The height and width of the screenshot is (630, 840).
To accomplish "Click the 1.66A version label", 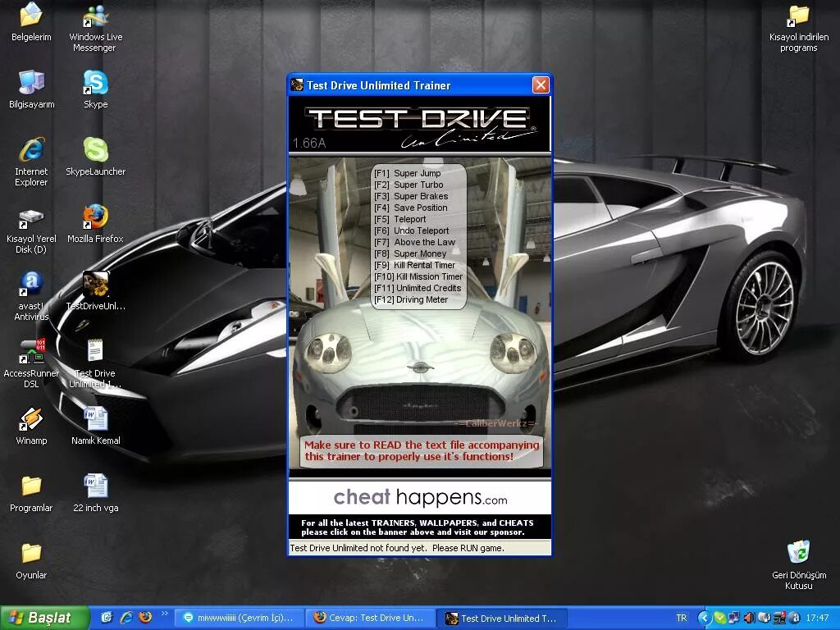I will (x=309, y=143).
